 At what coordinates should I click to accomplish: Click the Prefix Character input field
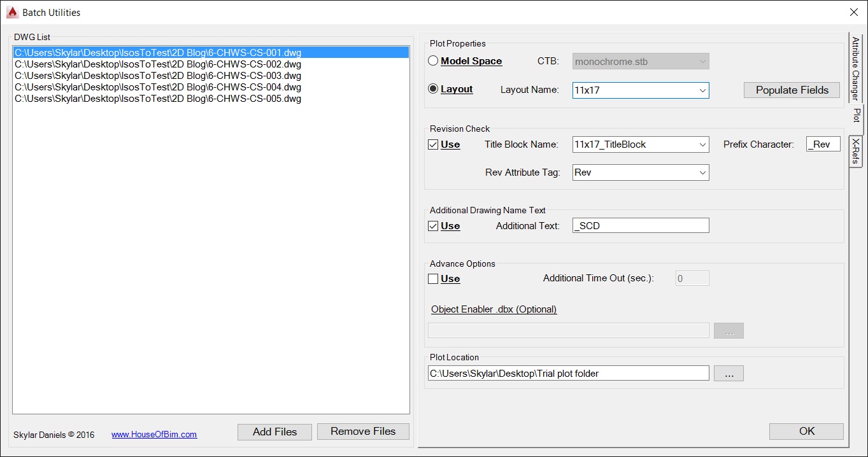coord(823,144)
